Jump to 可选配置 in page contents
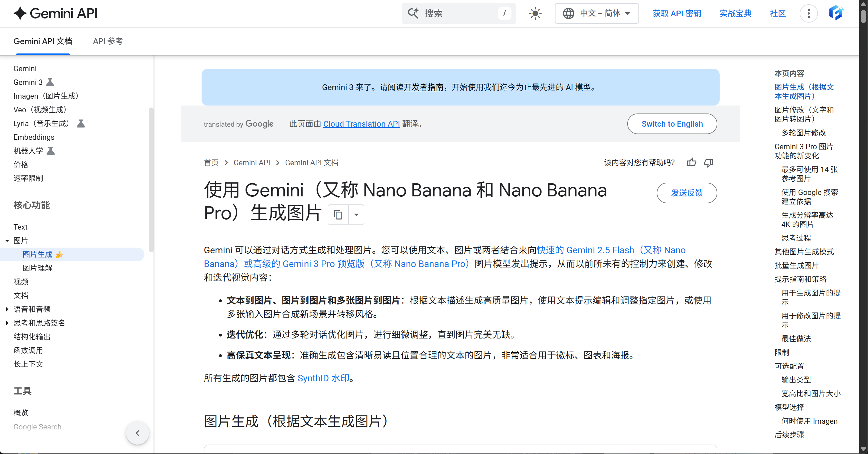Image resolution: width=868 pixels, height=454 pixels. (789, 366)
